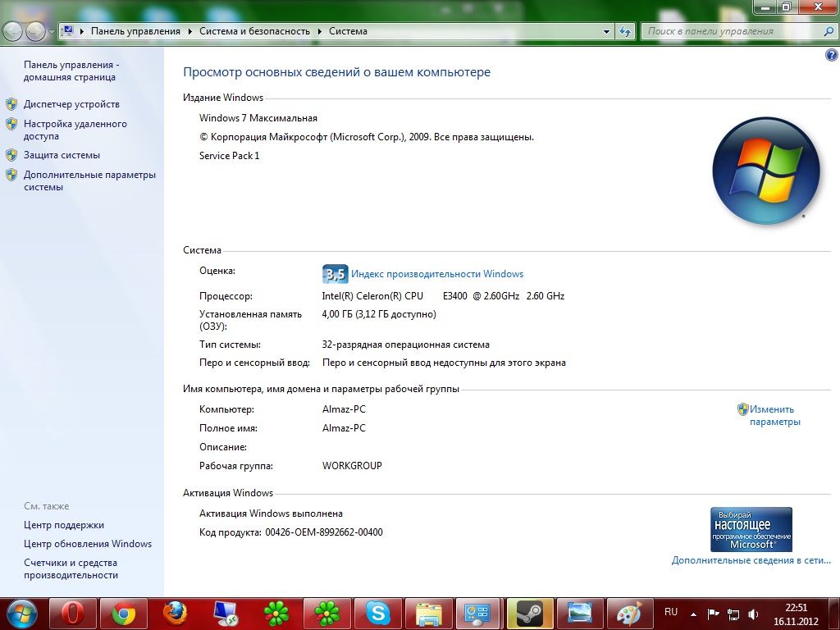Click the search field Поиск в панели управления
This screenshot has width=840, height=630.
tap(731, 31)
